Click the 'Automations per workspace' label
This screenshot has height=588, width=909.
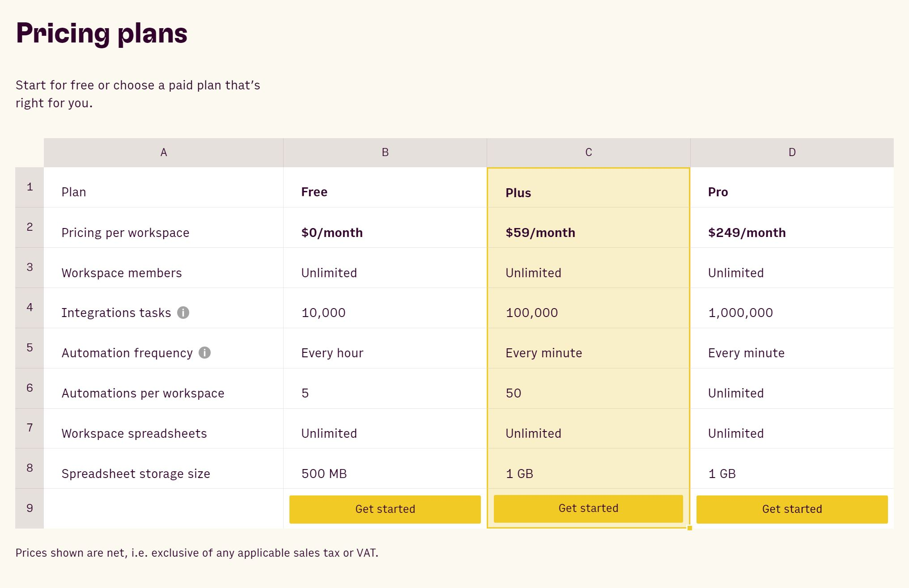(143, 393)
